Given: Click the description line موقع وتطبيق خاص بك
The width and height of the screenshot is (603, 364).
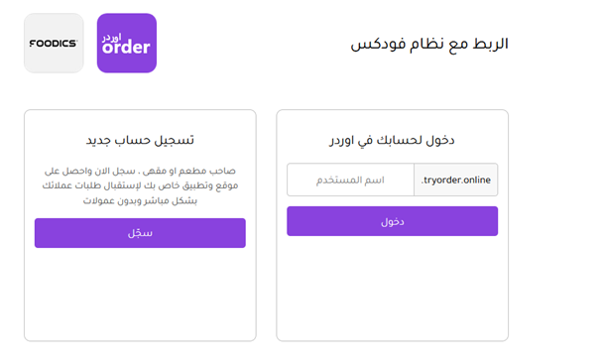Looking at the screenshot, I should (140, 185).
